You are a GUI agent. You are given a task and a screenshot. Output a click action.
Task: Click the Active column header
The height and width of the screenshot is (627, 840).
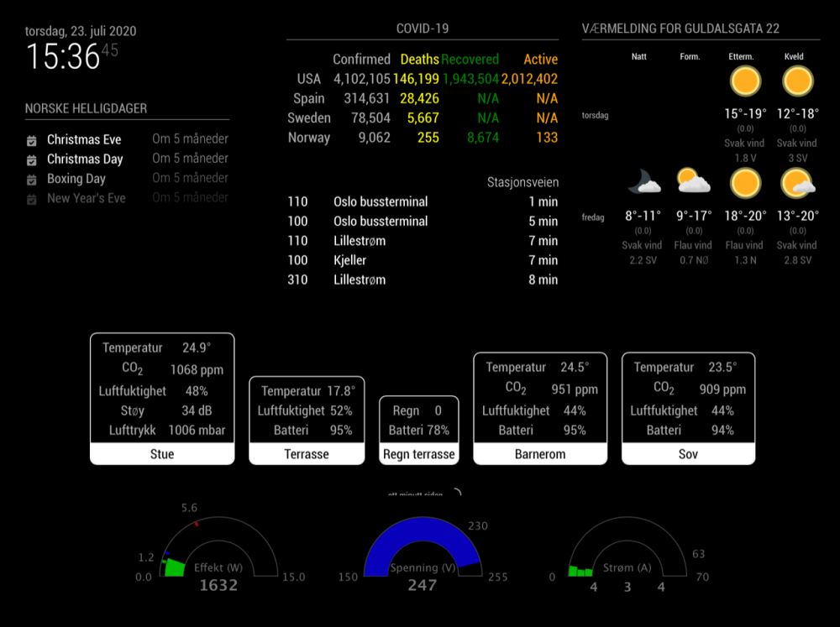pos(540,60)
